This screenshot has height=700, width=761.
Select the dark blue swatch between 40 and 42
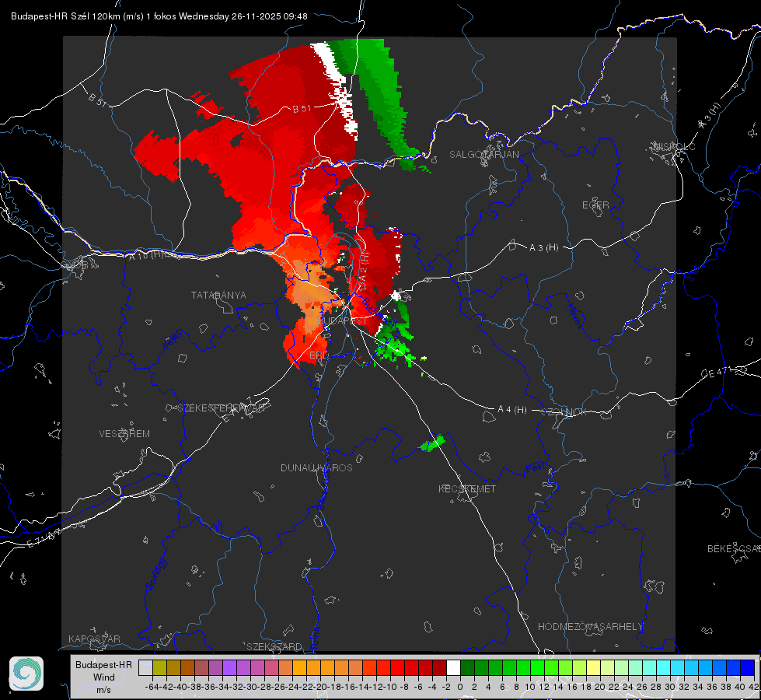coord(747,667)
